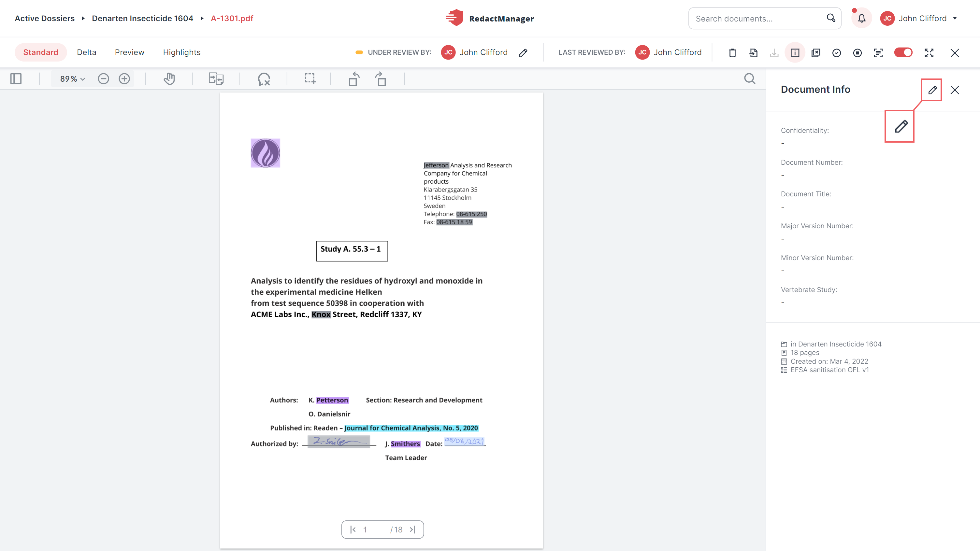Open the compare documents icon
The image size is (980, 551).
tap(216, 79)
